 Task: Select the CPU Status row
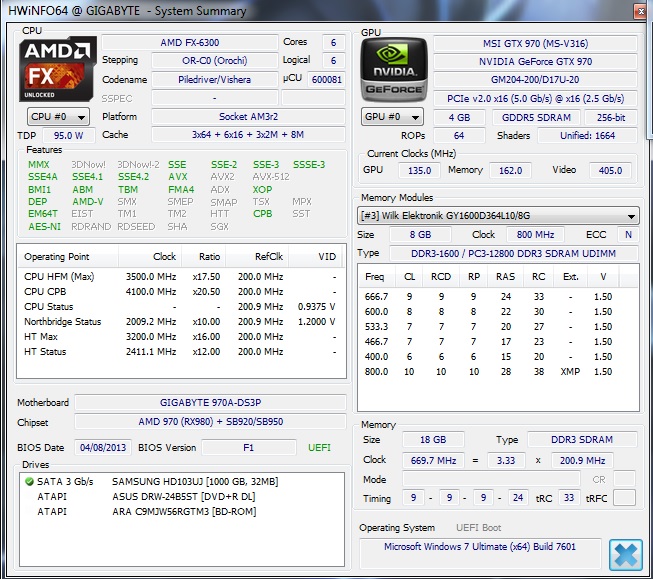(181, 307)
